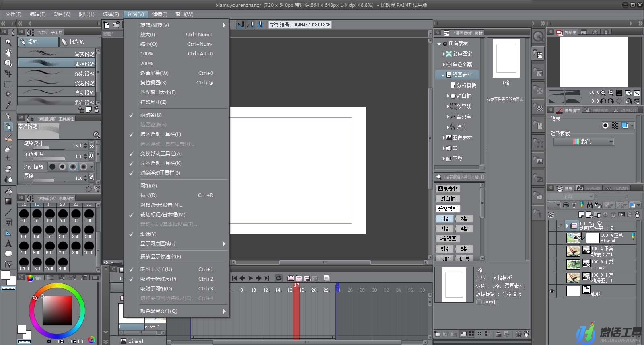Viewport: 644px width, 345px height.
Task: Delete sub tool with trash icon
Action: [x=97, y=109]
